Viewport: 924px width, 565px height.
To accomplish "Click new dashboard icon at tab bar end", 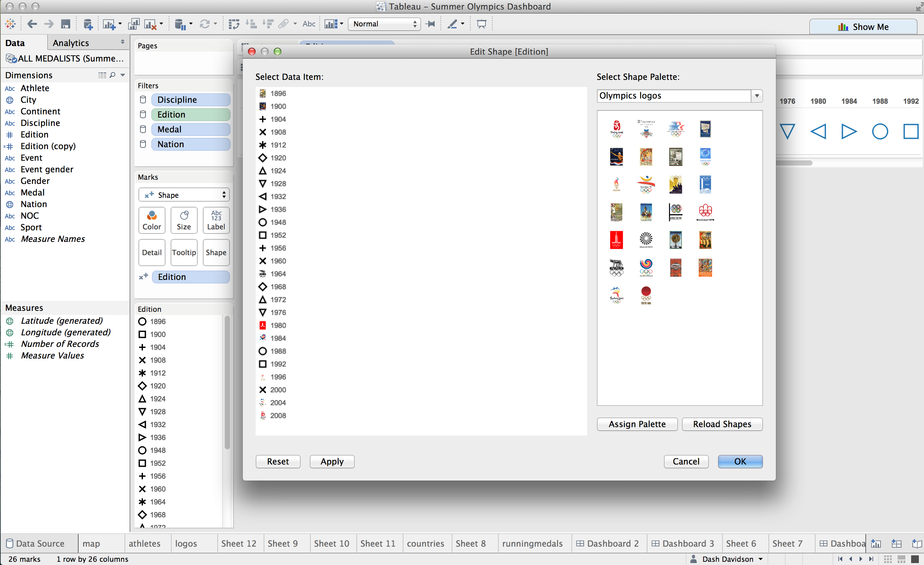I will click(x=896, y=543).
